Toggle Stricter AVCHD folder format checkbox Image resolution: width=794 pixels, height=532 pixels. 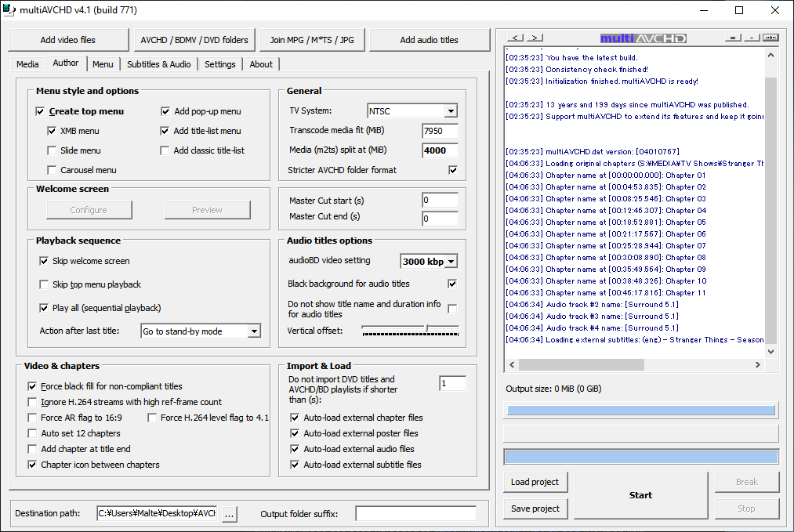click(453, 170)
